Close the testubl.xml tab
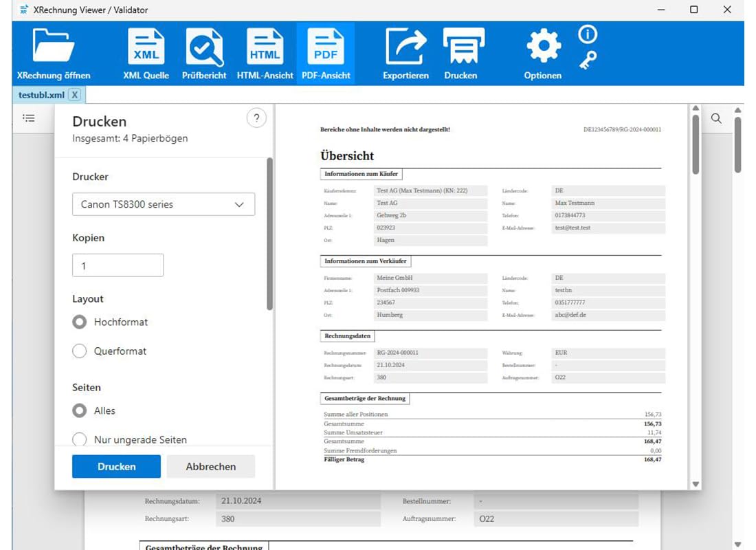Viewport: 756px width, 550px height. [x=75, y=95]
